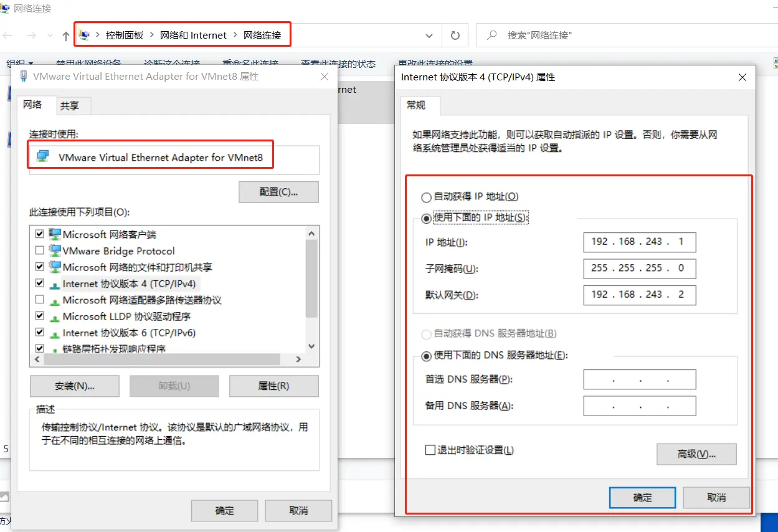Open 网络和 Internet from the breadcrumb
This screenshot has width=778, height=532.
tap(193, 36)
